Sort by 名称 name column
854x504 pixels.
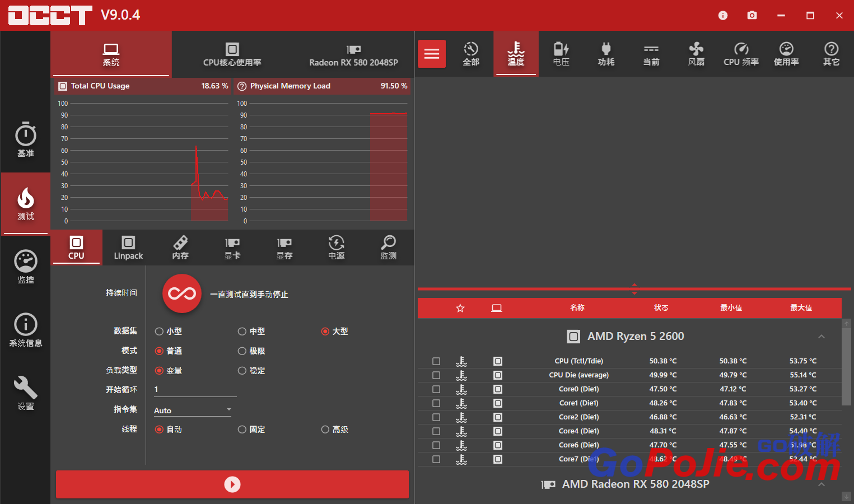[577, 308]
